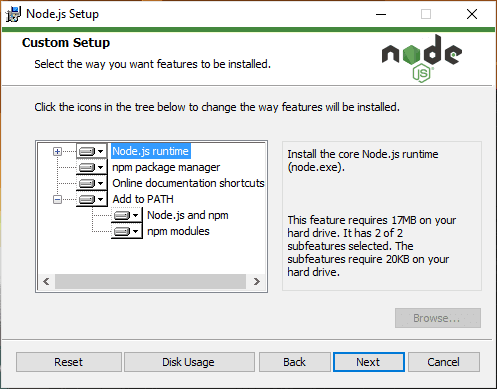Screen dimensions: 497x389
Task: Open the Disk Usage dialog
Action: coord(189,362)
